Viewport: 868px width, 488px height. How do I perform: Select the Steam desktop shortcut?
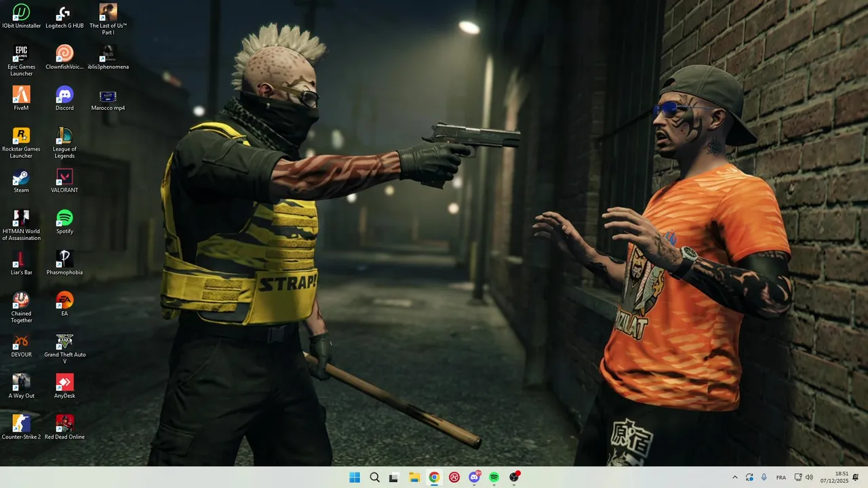(x=21, y=181)
